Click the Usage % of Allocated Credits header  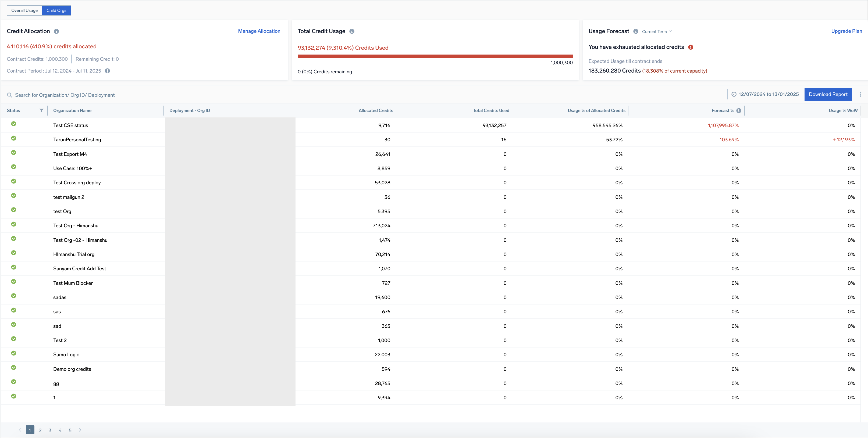point(596,110)
